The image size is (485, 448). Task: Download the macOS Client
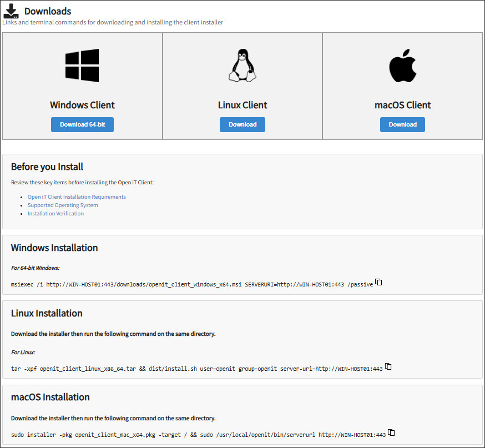pos(402,124)
